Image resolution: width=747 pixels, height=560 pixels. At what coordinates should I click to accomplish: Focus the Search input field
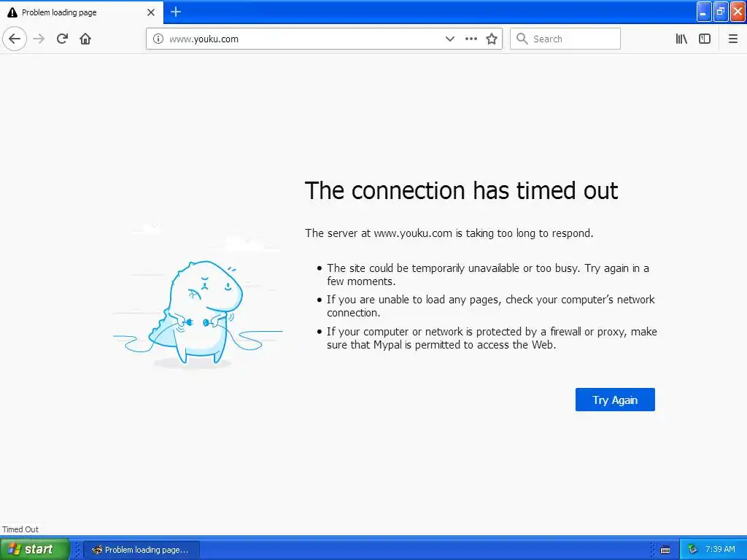click(x=565, y=39)
